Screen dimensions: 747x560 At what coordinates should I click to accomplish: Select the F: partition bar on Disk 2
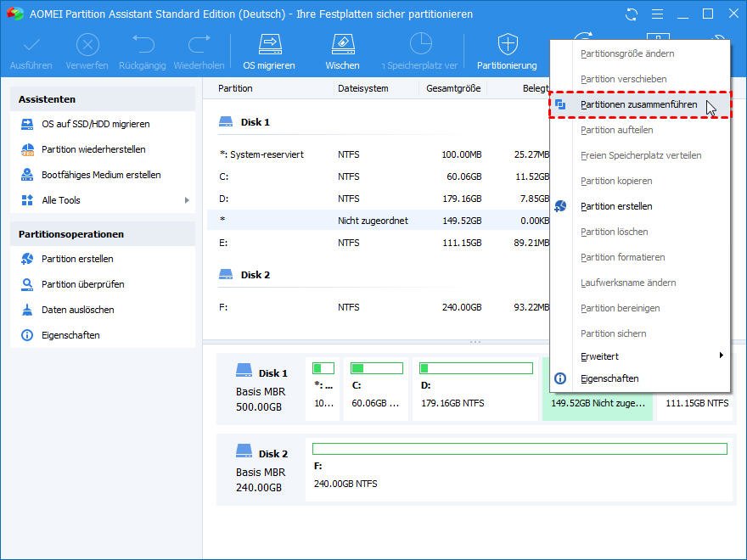click(x=519, y=470)
